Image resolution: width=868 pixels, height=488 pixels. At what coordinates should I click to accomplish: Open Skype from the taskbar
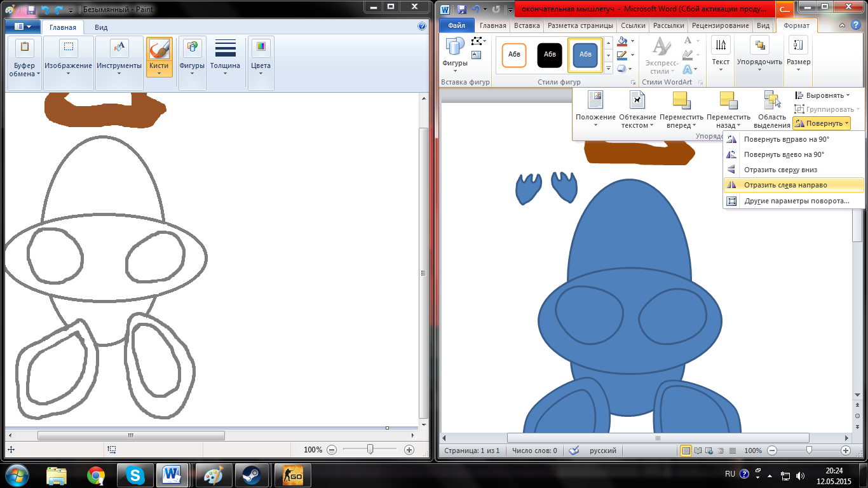click(x=135, y=475)
